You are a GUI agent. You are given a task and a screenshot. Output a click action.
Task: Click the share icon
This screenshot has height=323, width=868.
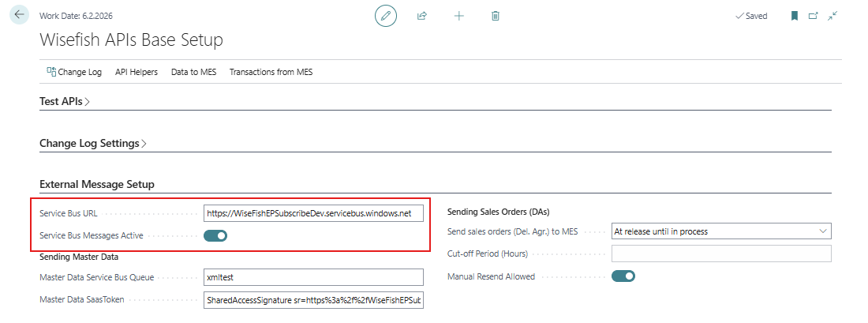point(422,16)
